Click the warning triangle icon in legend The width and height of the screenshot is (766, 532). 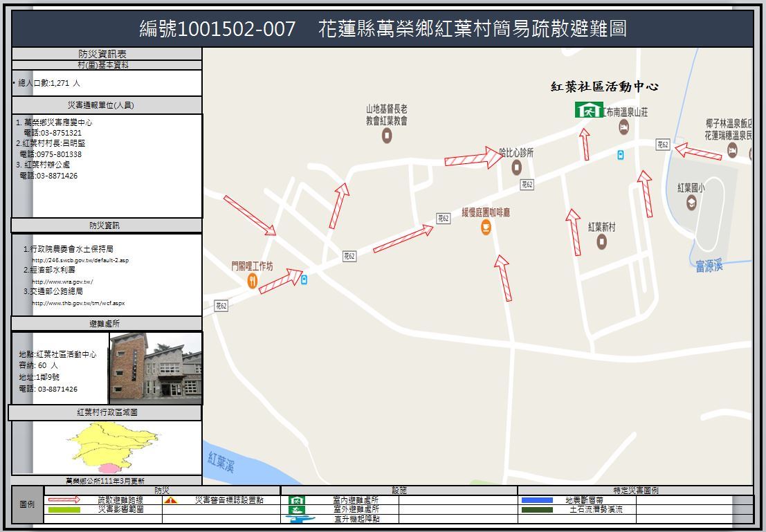171,500
